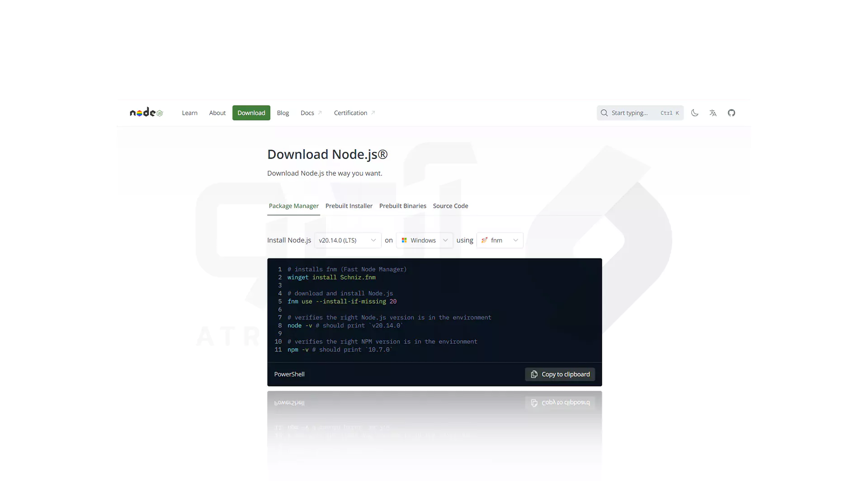Click the green Download nav button
Viewport: 868px width, 488px height.
coord(251,113)
